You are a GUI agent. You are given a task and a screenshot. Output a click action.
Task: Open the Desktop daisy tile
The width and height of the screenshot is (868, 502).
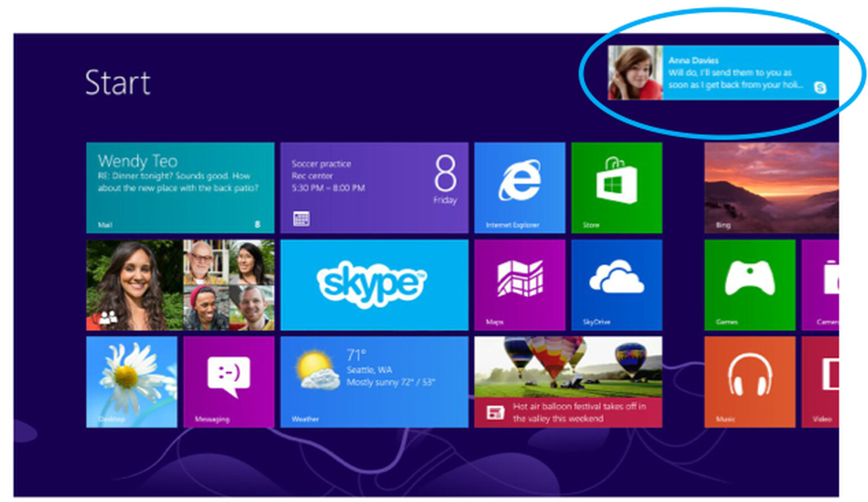(x=132, y=382)
